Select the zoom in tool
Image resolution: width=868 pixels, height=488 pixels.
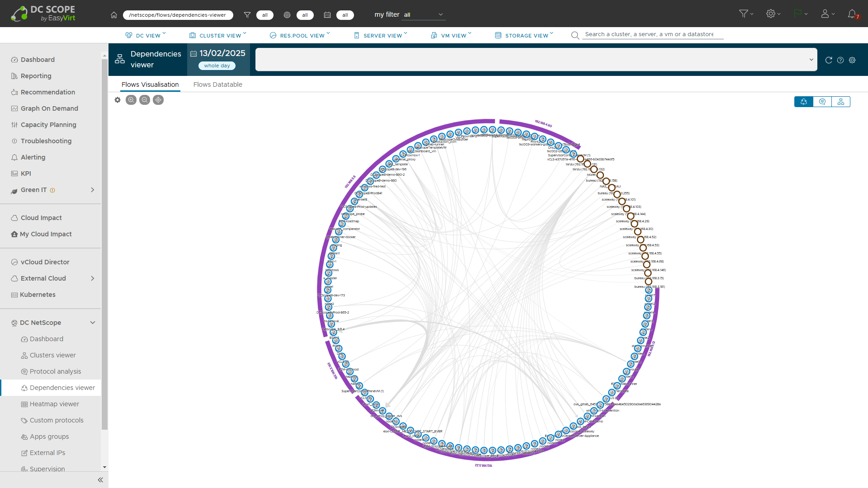point(131,100)
